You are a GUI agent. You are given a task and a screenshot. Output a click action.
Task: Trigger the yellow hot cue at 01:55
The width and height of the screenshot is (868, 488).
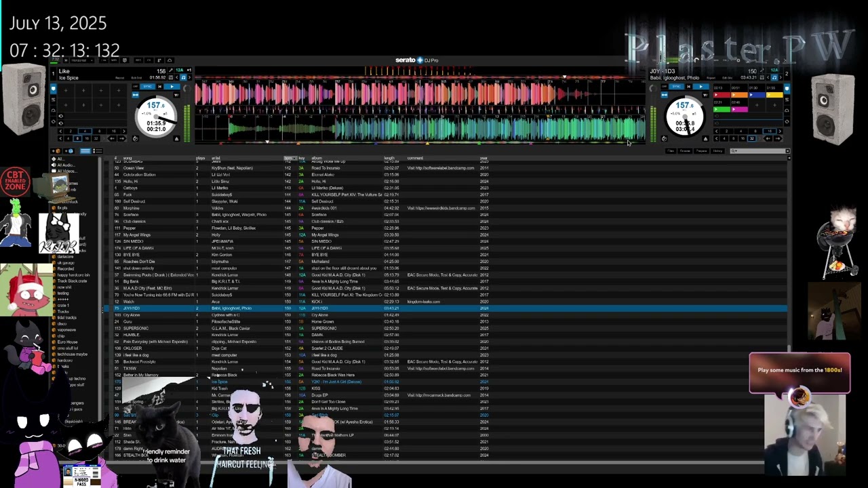click(774, 95)
